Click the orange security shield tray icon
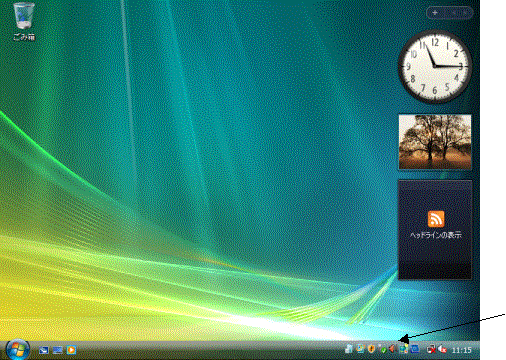The width and height of the screenshot is (506, 360). point(371,349)
